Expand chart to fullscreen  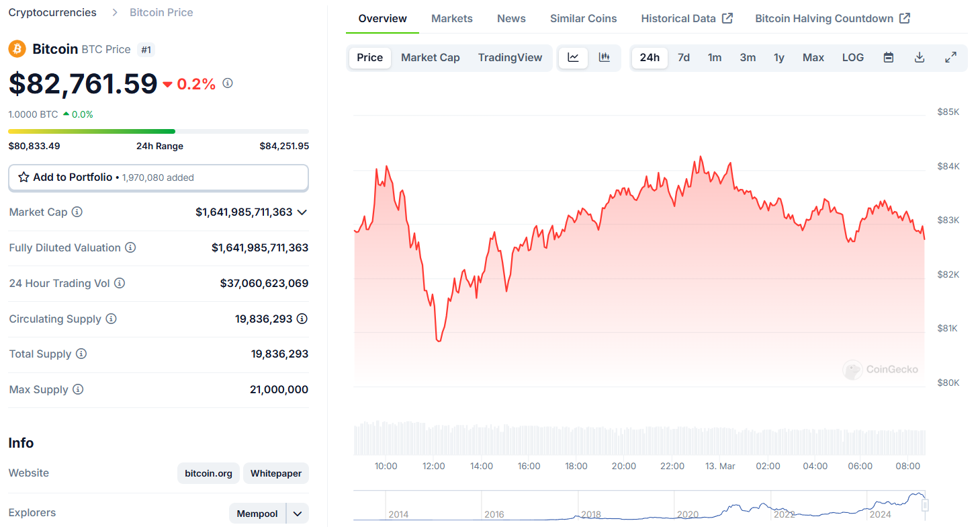click(x=950, y=58)
